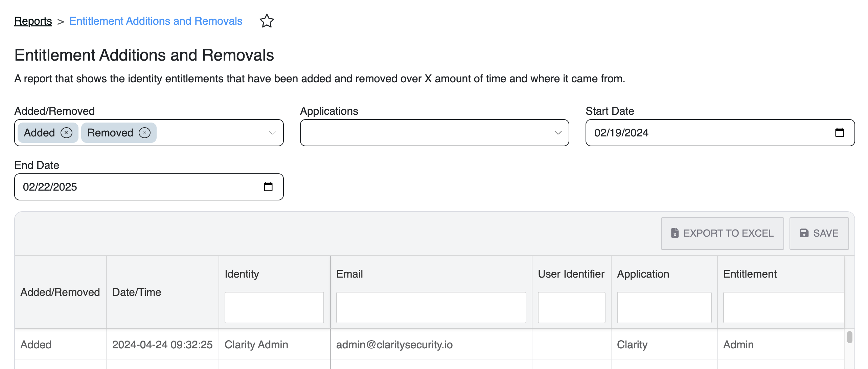Focus the Identity column filter field
Image resolution: width=868 pixels, height=369 pixels.
274,307
